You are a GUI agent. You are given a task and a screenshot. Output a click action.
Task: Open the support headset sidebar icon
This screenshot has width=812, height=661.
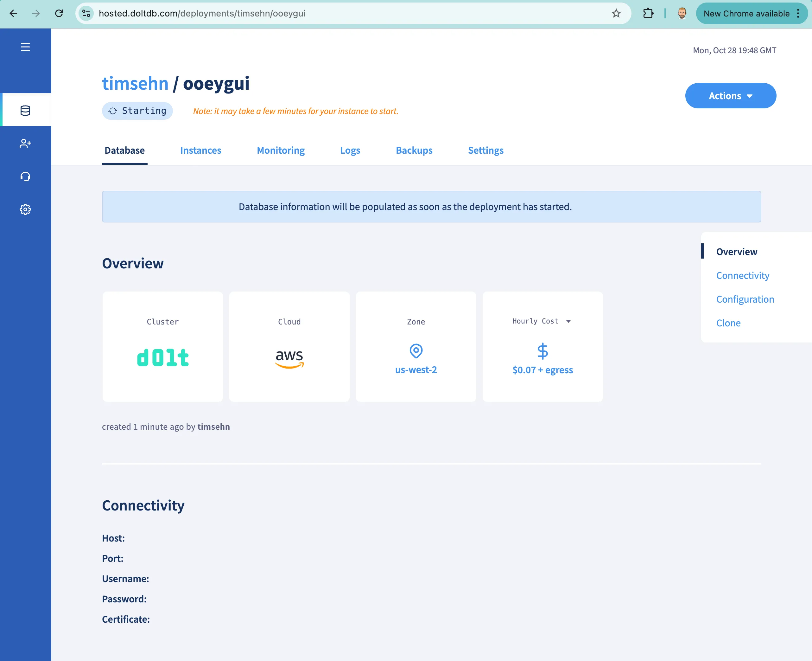click(25, 176)
